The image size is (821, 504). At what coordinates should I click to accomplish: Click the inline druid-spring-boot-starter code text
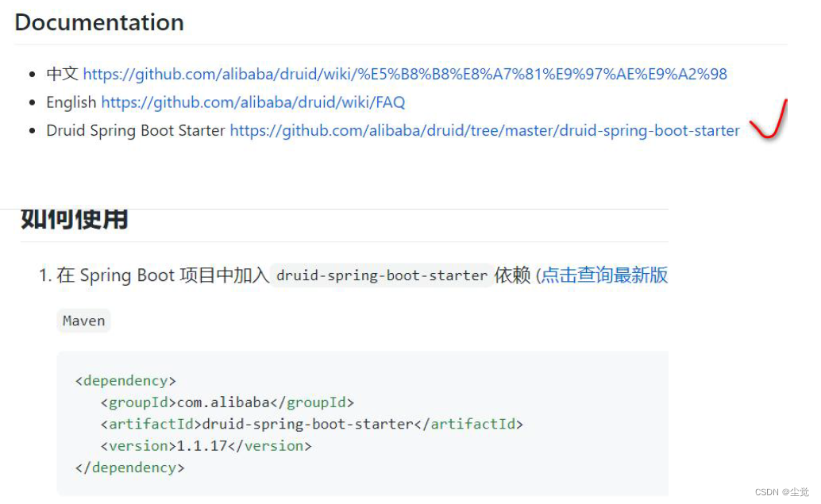[x=382, y=275]
